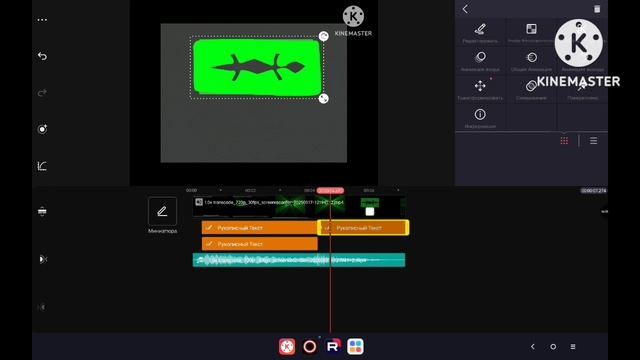
Task: Open Смешивание (blending) option
Action: [531, 90]
